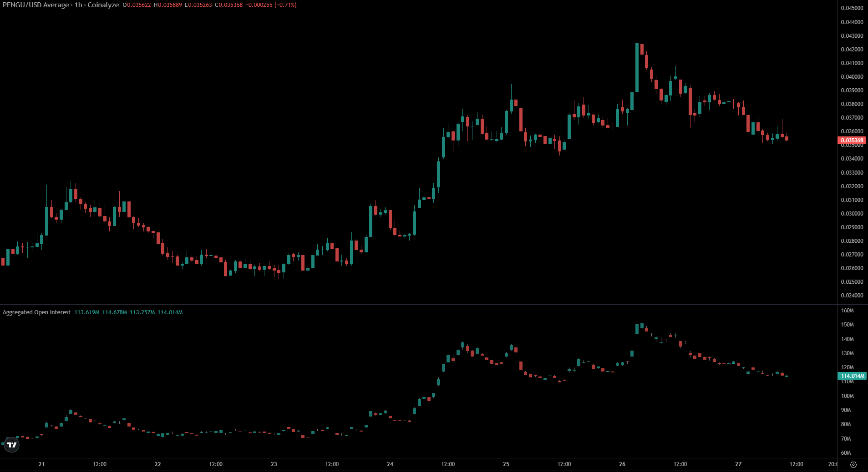Click the Aggregated Open Interest indicator label

(x=36, y=312)
